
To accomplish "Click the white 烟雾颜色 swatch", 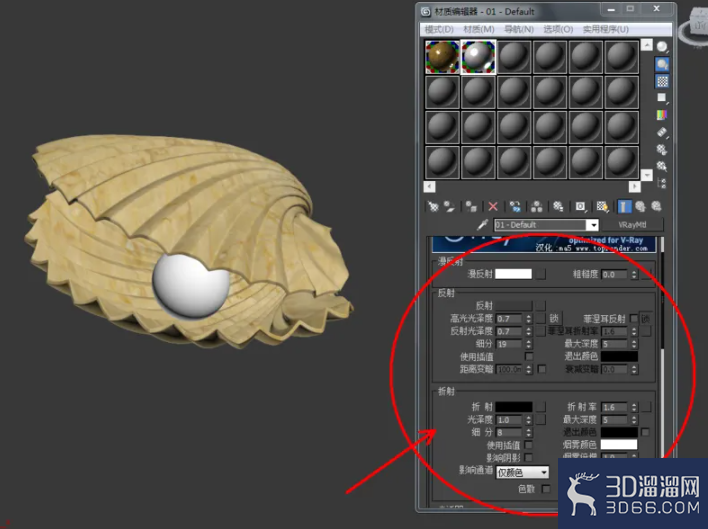I will [x=619, y=445].
